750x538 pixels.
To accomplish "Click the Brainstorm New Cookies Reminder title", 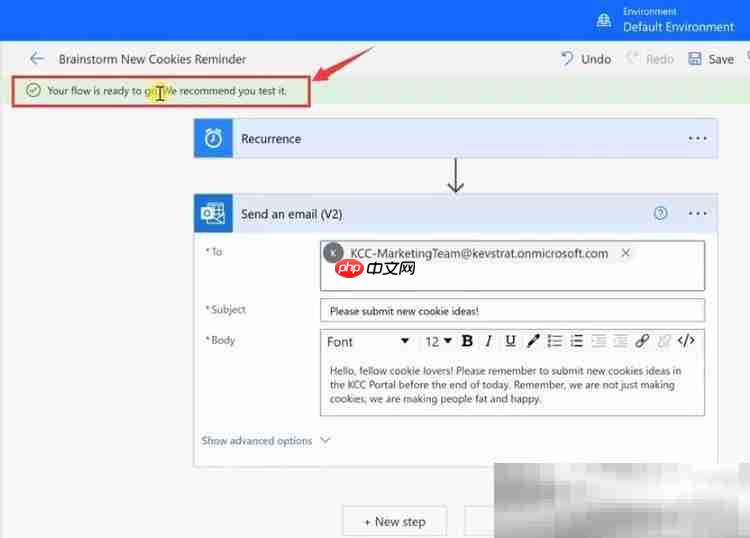I will (x=152, y=59).
